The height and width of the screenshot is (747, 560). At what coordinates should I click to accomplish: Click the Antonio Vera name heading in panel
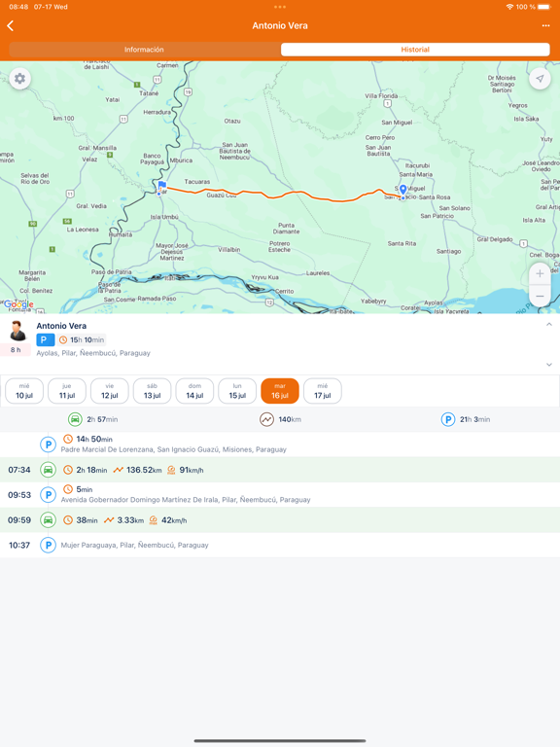[61, 326]
